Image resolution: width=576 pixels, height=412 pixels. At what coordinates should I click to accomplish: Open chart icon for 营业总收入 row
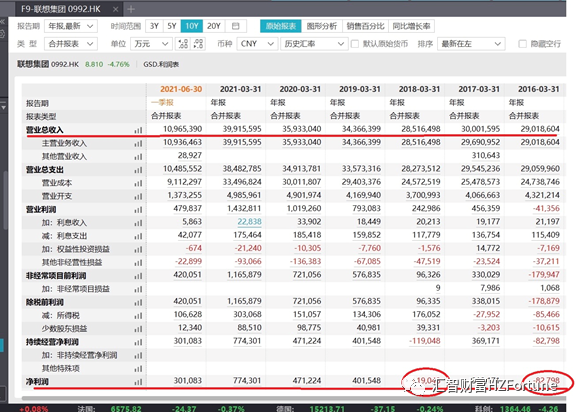[x=138, y=130]
